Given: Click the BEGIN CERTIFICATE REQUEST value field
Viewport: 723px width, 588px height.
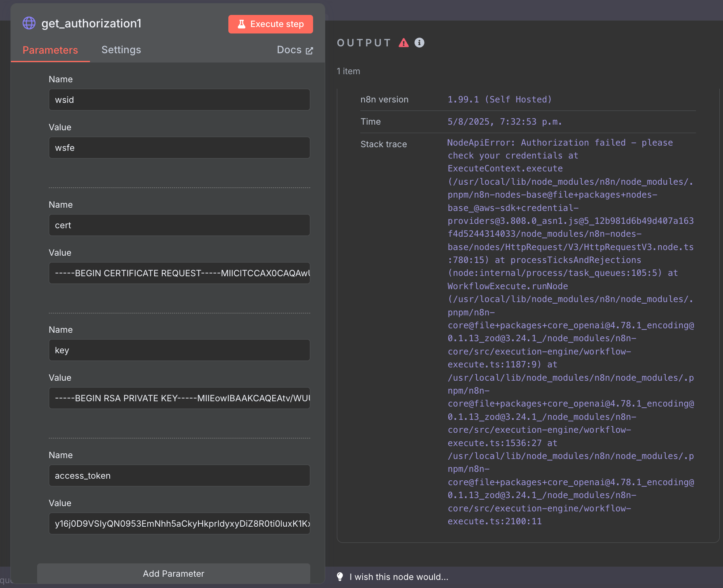Looking at the screenshot, I should pos(179,273).
